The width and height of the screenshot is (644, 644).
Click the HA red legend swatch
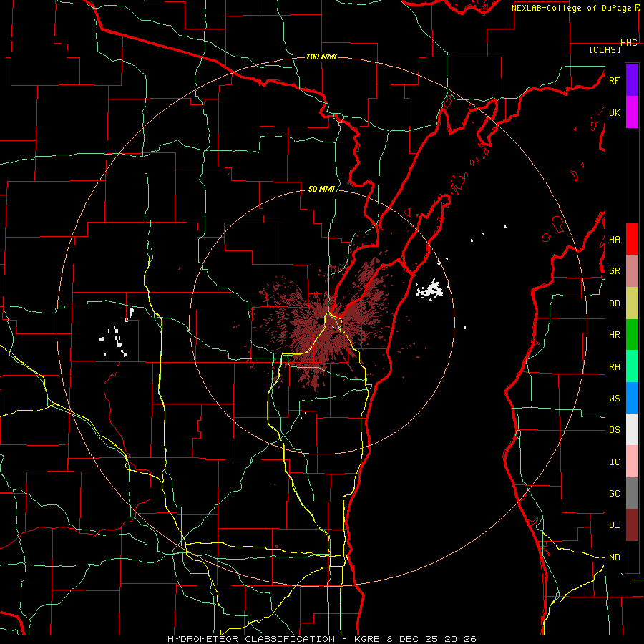632,238
